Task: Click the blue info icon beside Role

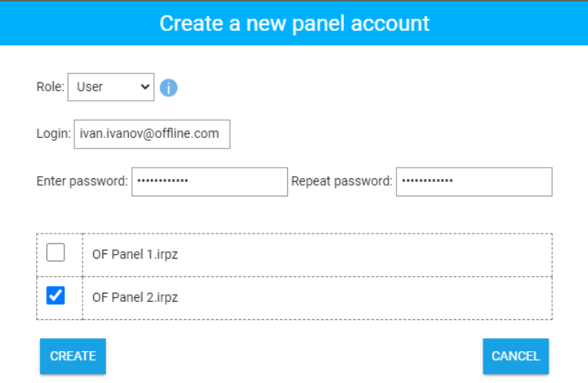Action: pos(168,88)
